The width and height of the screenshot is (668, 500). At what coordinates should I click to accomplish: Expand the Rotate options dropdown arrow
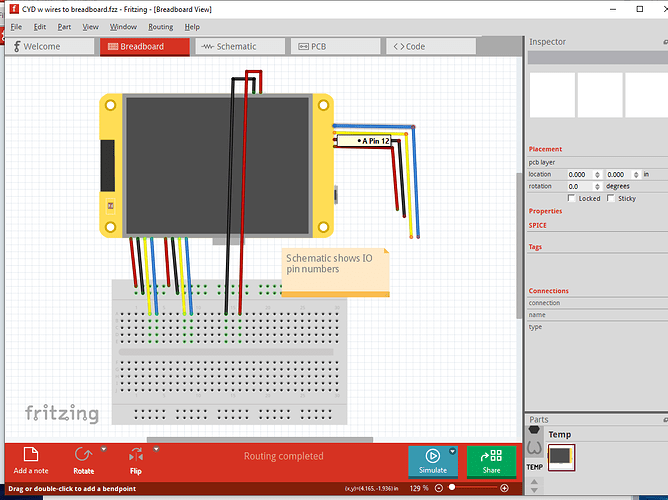coord(103,451)
